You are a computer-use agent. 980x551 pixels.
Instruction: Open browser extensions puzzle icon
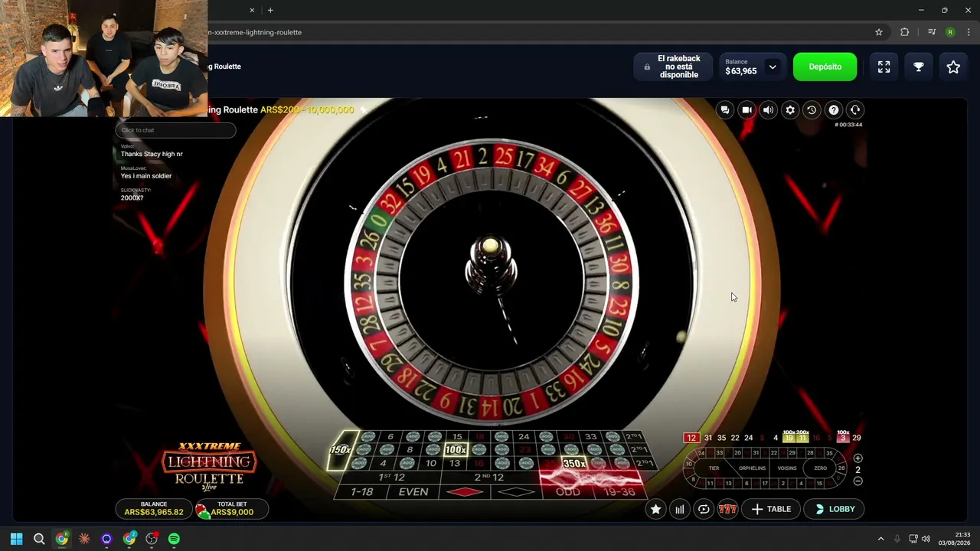click(904, 32)
